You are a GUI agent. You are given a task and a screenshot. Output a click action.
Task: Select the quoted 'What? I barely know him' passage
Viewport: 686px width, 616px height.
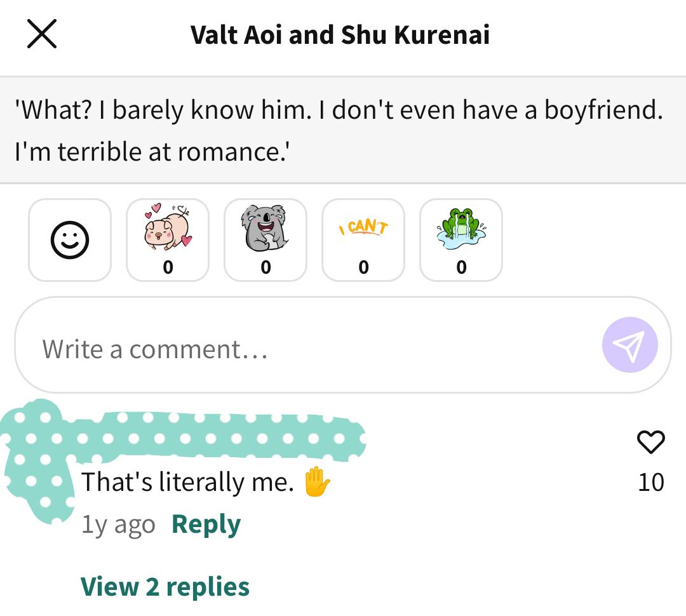tap(343, 130)
